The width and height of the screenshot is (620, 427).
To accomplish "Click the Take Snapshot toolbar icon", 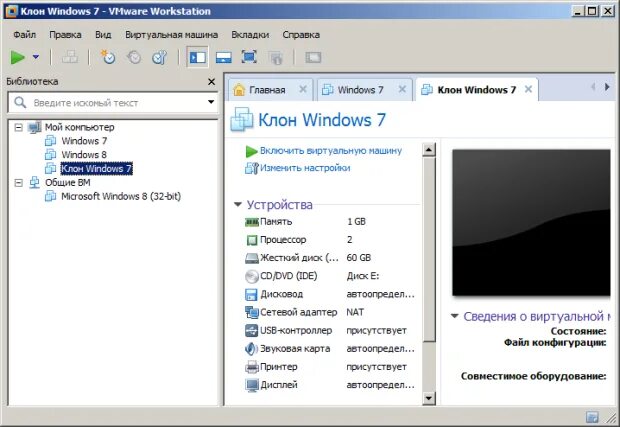I will click(108, 57).
